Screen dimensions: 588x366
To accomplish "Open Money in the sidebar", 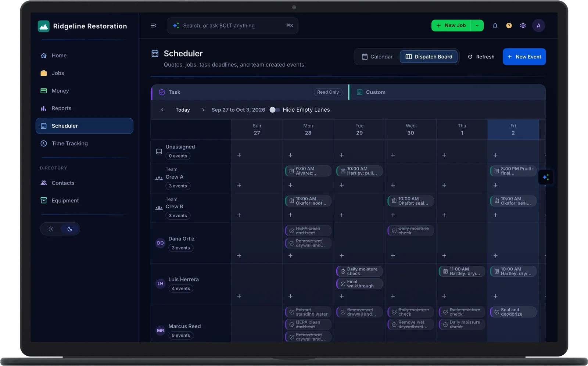I will click(x=85, y=91).
